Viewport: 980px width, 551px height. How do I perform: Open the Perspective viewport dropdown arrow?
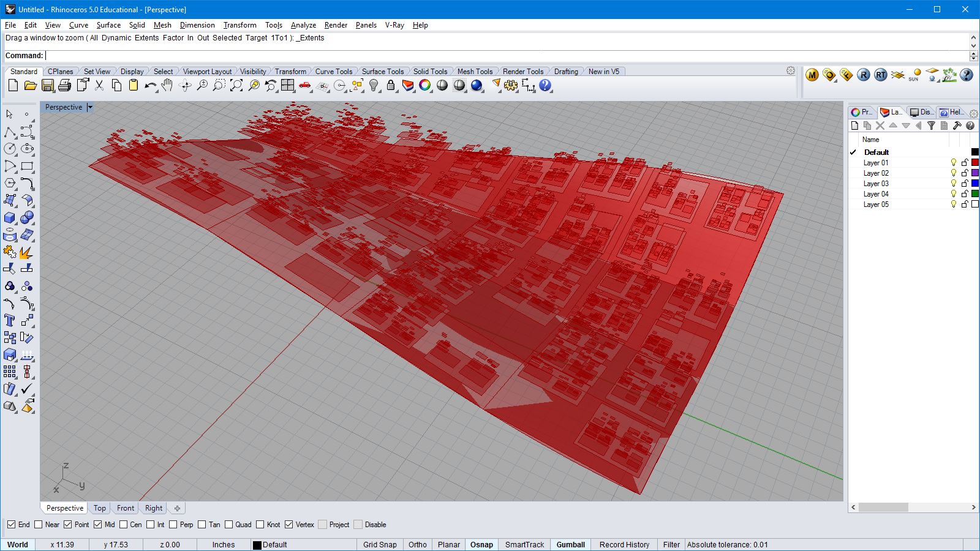90,107
